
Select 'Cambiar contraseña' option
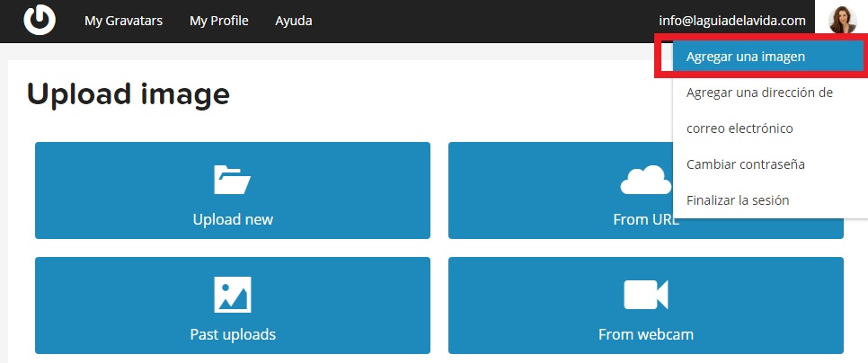pos(745,164)
